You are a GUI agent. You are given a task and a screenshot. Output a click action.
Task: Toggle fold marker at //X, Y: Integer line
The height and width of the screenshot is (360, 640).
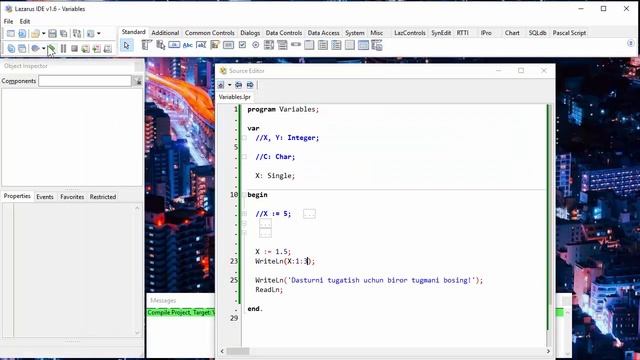point(244,138)
